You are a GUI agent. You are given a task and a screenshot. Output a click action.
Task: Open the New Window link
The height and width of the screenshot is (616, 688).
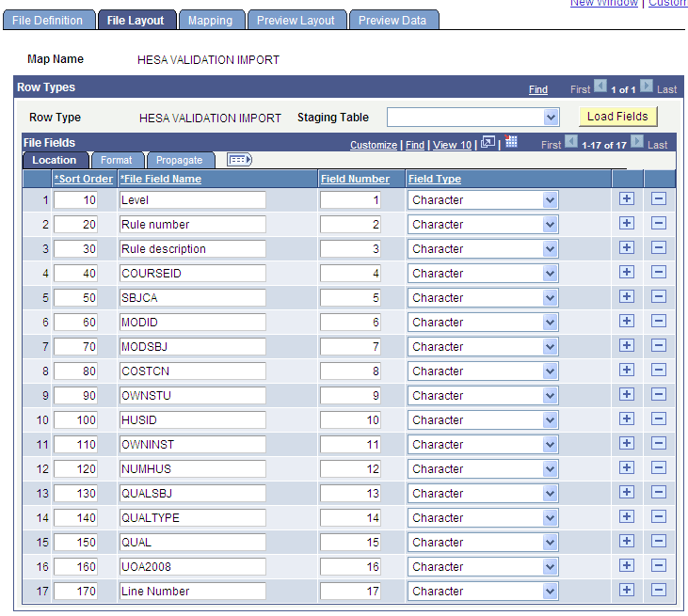click(603, 3)
